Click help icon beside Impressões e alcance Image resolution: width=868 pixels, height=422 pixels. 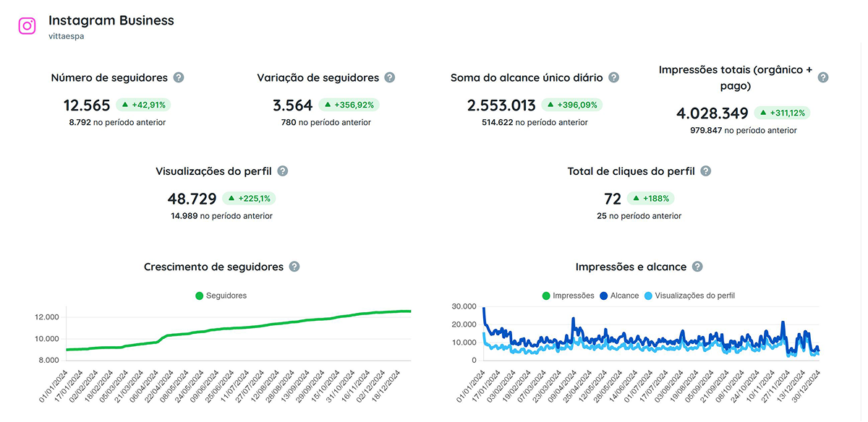[697, 267]
